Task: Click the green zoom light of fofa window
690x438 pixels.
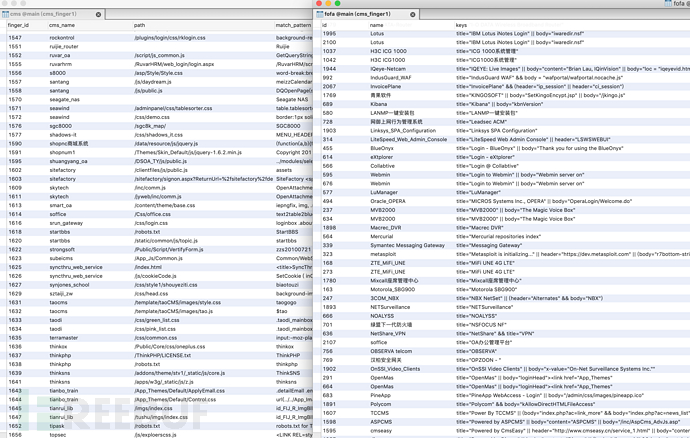Action: pyautogui.click(x=338, y=3)
